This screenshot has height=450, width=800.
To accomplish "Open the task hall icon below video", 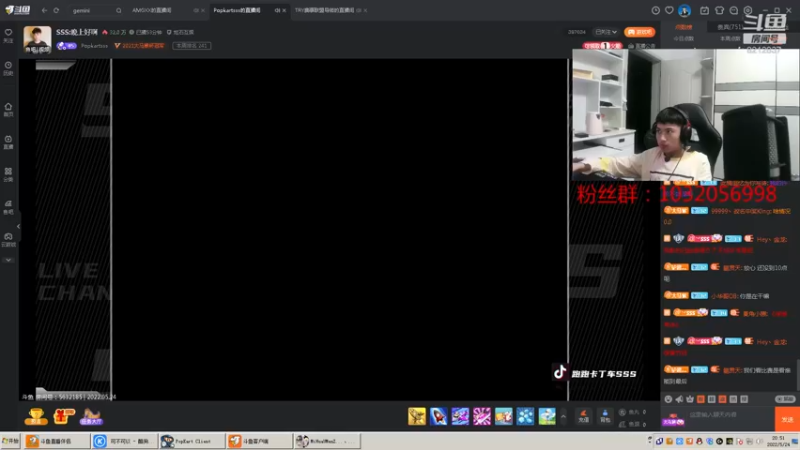I will click(x=91, y=416).
